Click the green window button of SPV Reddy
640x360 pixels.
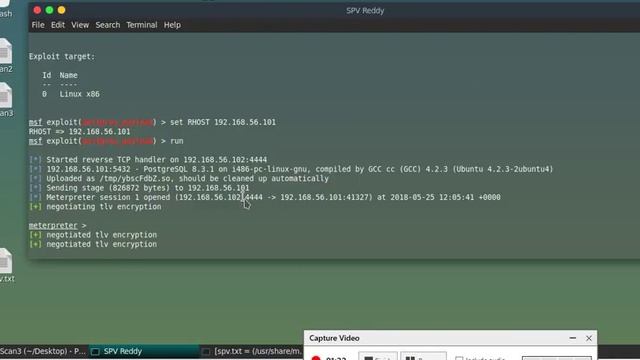[49, 10]
